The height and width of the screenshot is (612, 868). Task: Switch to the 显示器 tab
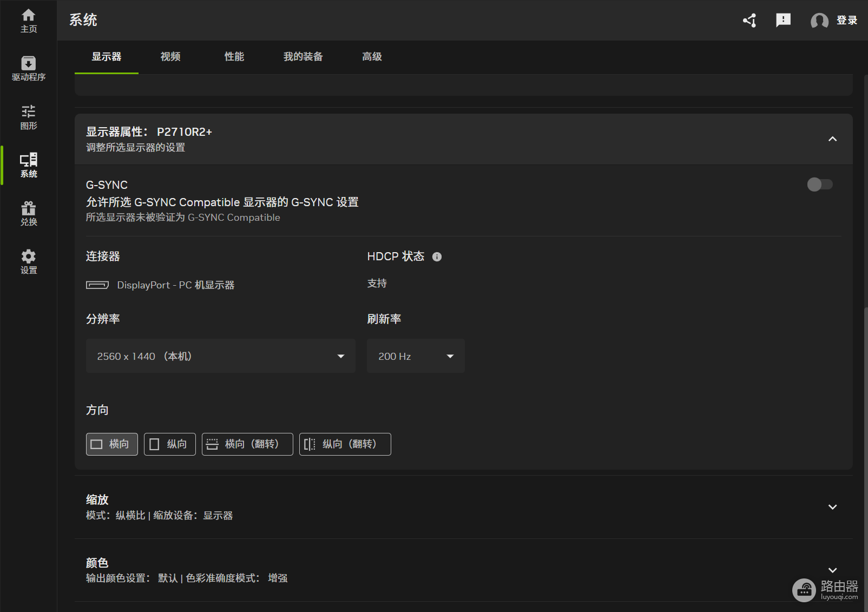[107, 57]
